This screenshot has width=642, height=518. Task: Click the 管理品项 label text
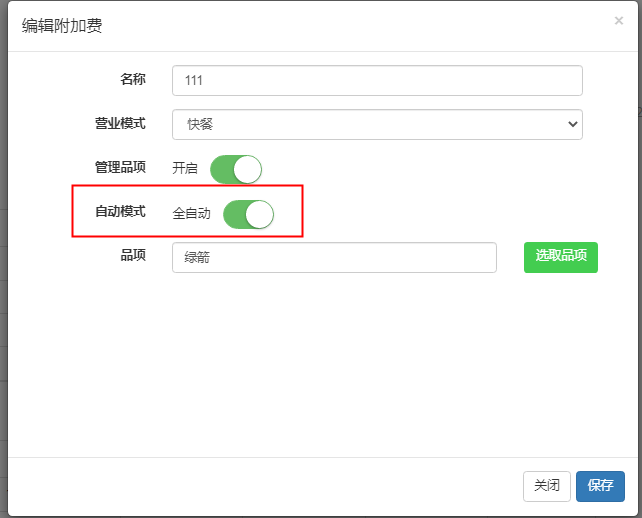pyautogui.click(x=120, y=167)
